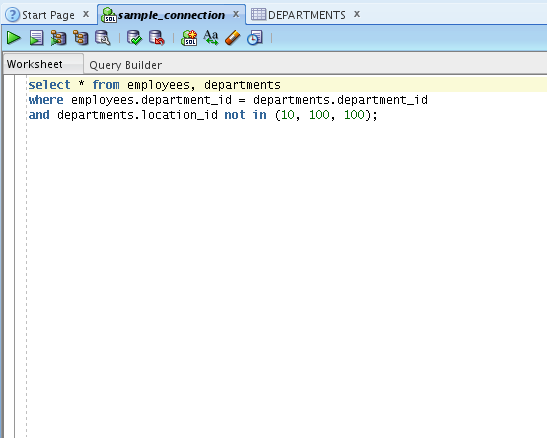Rollback with the red arrow database icon
Image resolution: width=547 pixels, height=438 pixels.
(157, 38)
